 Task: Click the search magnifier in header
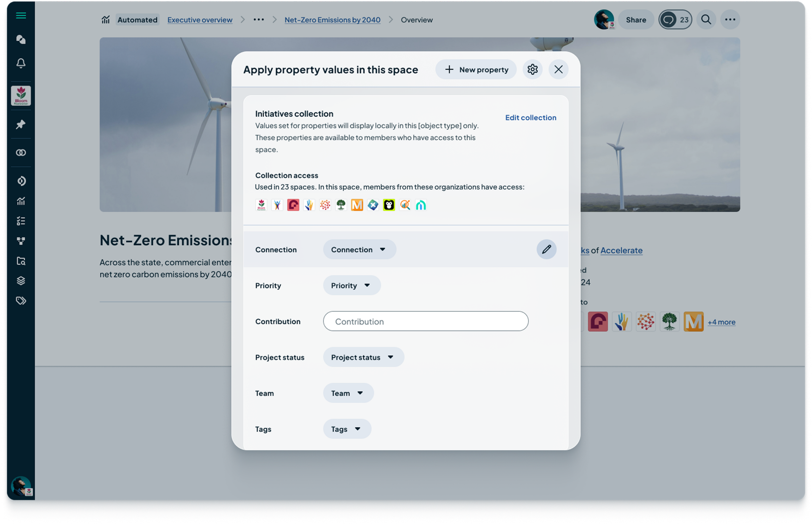pos(706,20)
